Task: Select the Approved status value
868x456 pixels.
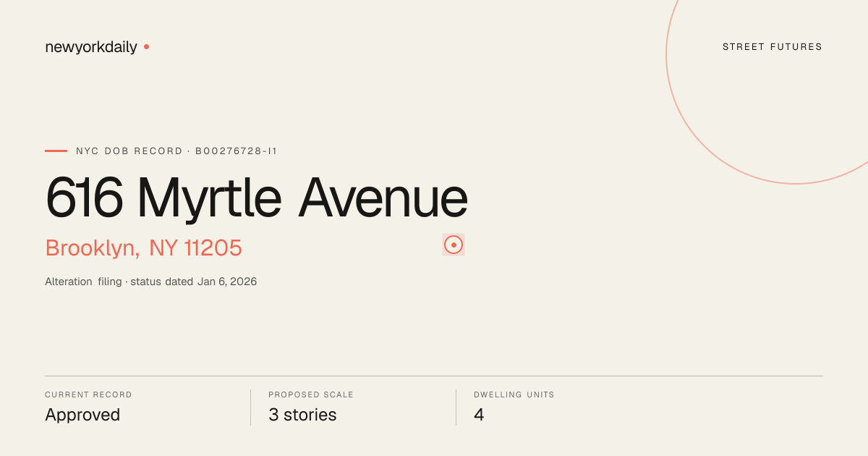Action: [x=82, y=415]
